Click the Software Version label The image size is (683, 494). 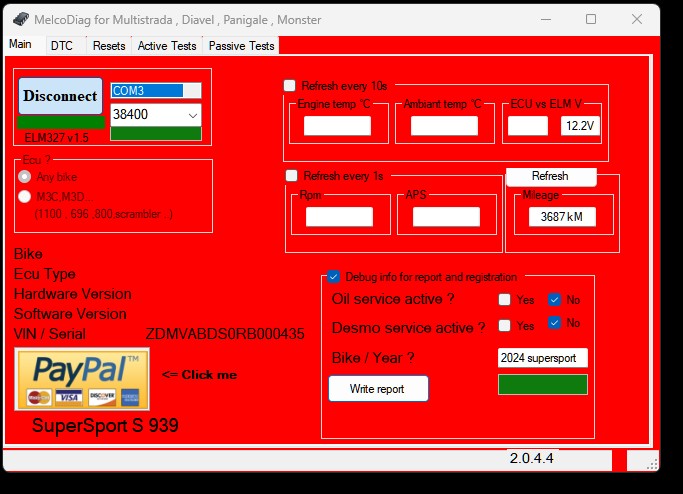pos(70,314)
